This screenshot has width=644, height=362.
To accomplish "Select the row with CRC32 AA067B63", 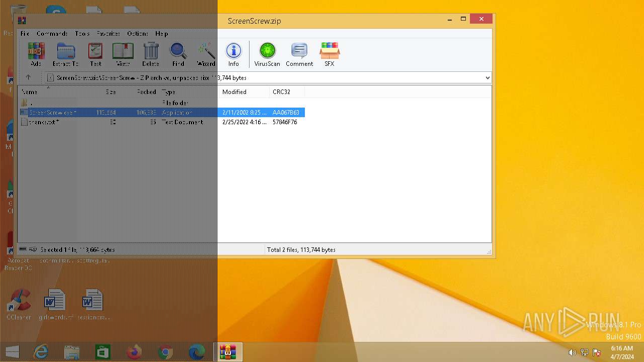I will click(162, 112).
